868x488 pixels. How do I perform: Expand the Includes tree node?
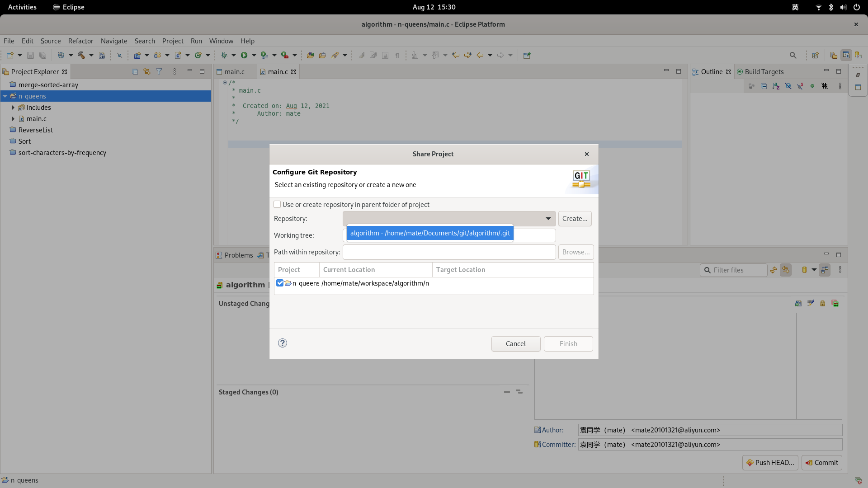click(13, 108)
